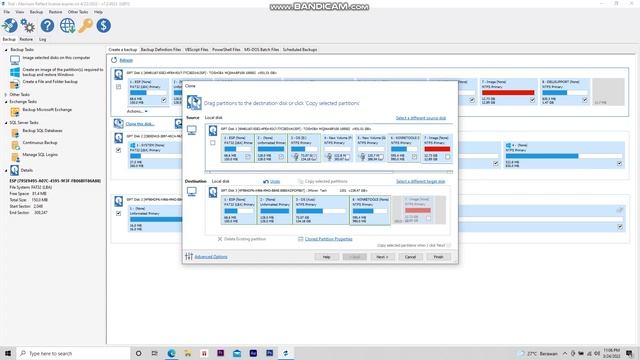Viewport: 640px width, 360px height.
Task: Click the Destination local disk monitor icon
Action: 192,191
